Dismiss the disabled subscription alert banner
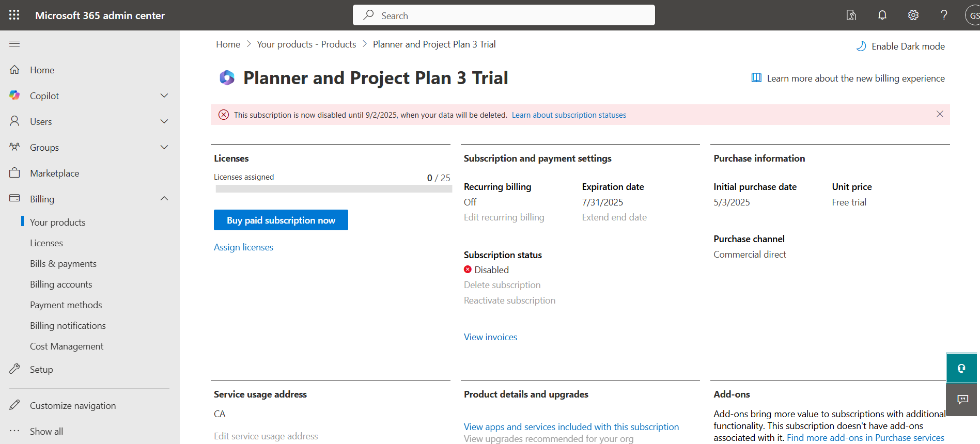980x444 pixels. 940,114
